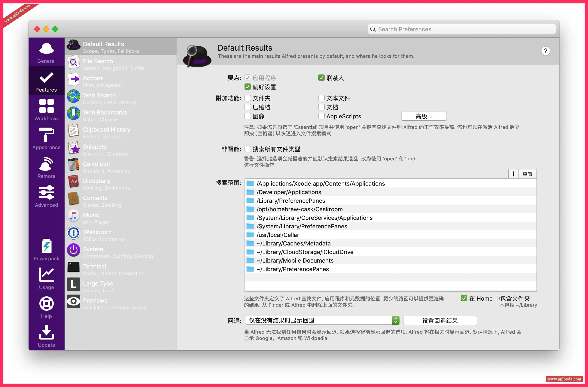Select the /System/Library/CoreServices/Applications row
Screen dimensions: 588x387
pos(390,218)
